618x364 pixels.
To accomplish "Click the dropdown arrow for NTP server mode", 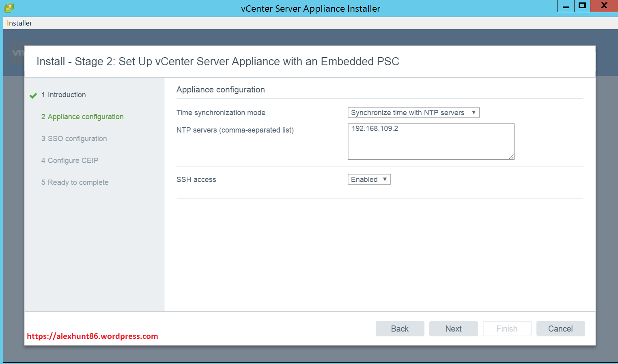I will tap(474, 112).
